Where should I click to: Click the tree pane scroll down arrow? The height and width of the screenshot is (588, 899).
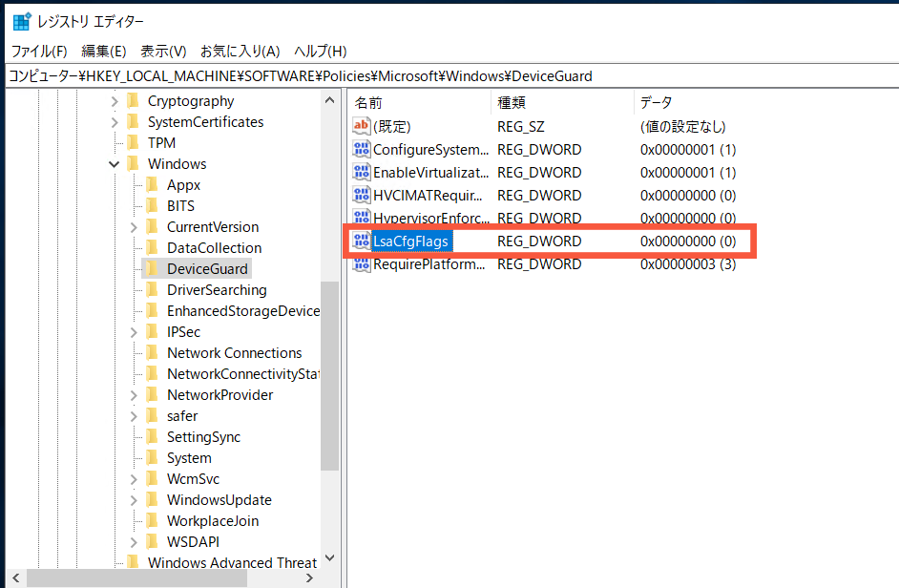coord(329,558)
